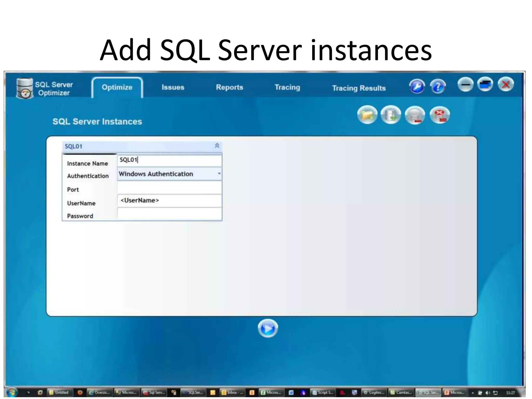Viewport: 532px width, 399px height.
Task: Restore the SQL Server Optimizer window size
Action: [x=485, y=84]
